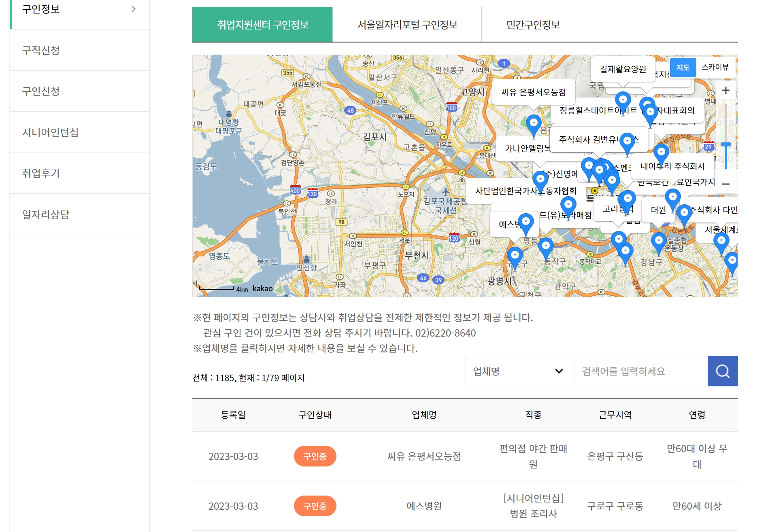Screen dimensions: 768x532
Task: Open the 예스병원 company link
Action: (x=424, y=506)
